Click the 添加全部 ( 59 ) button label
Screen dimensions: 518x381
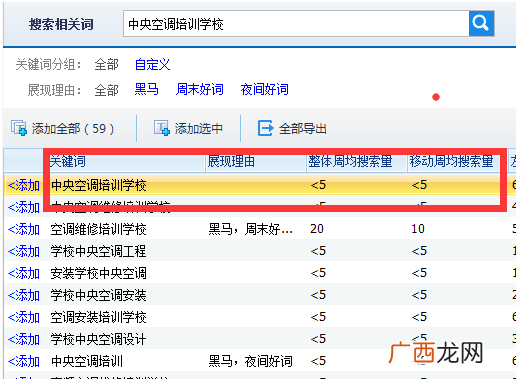pos(73,129)
